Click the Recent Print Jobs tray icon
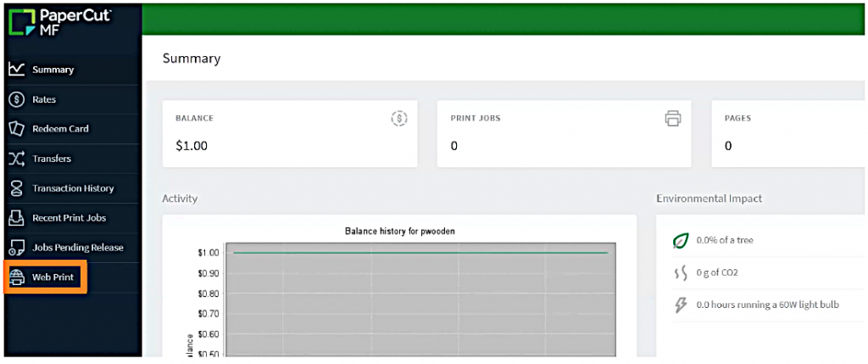 (16, 218)
